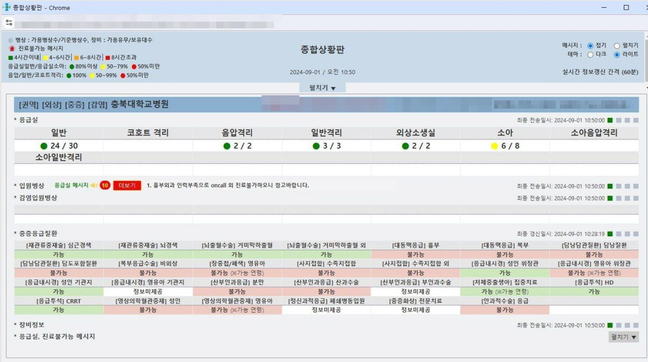Screen dimensions: 648x362
Task: Click the green status square in the 중증응급질환 row
Action: (610, 234)
